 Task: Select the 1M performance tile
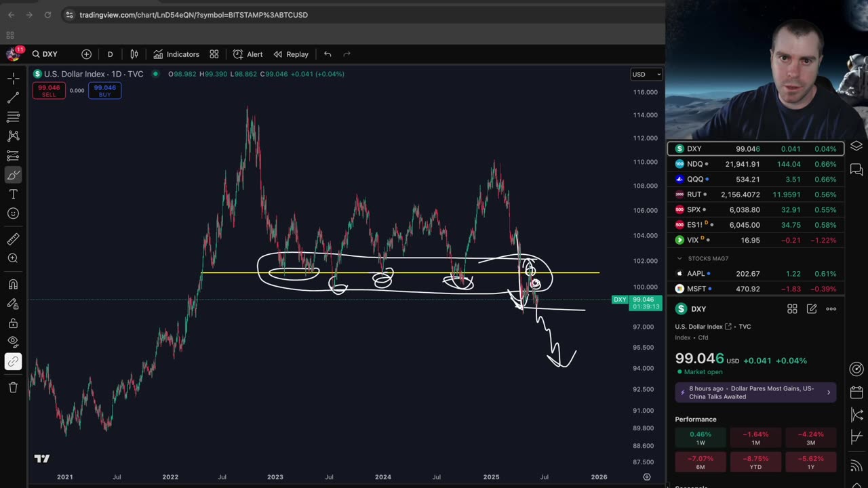755,438
